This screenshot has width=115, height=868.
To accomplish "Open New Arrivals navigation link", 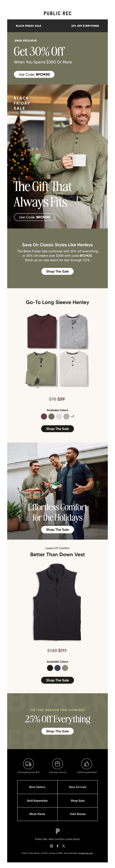I will (x=78, y=787).
